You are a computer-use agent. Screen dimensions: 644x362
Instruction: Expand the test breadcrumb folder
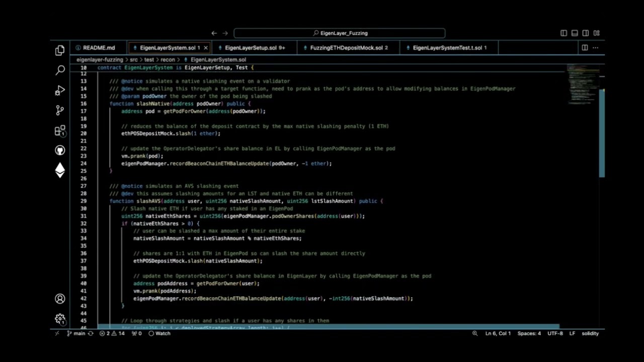[x=149, y=59]
